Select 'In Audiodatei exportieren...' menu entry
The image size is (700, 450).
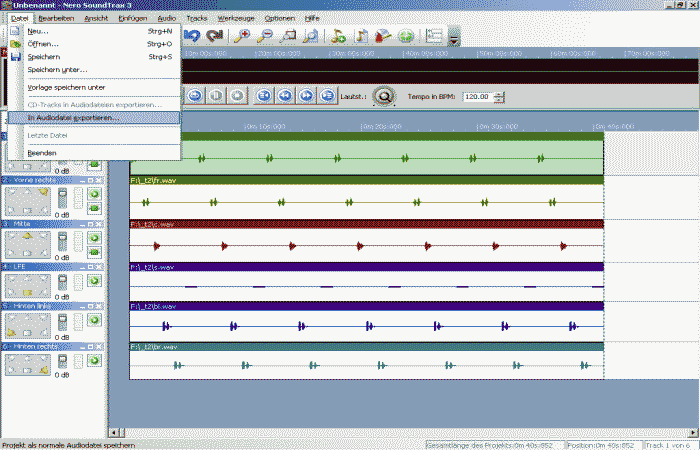(x=73, y=118)
